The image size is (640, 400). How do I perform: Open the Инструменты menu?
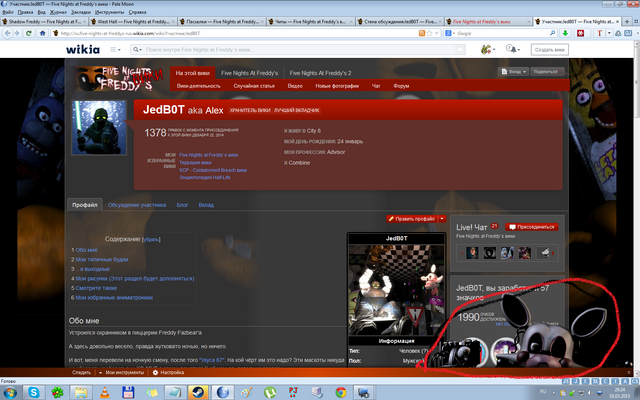[109, 12]
